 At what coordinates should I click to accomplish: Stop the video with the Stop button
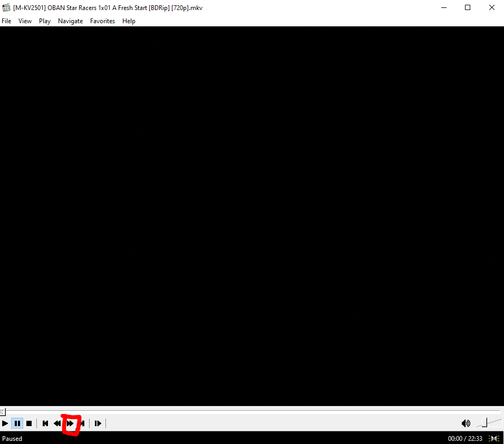pos(29,423)
